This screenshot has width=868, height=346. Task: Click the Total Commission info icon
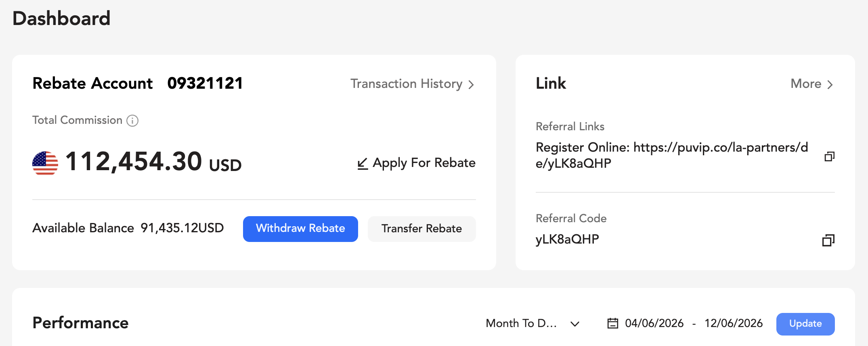132,121
